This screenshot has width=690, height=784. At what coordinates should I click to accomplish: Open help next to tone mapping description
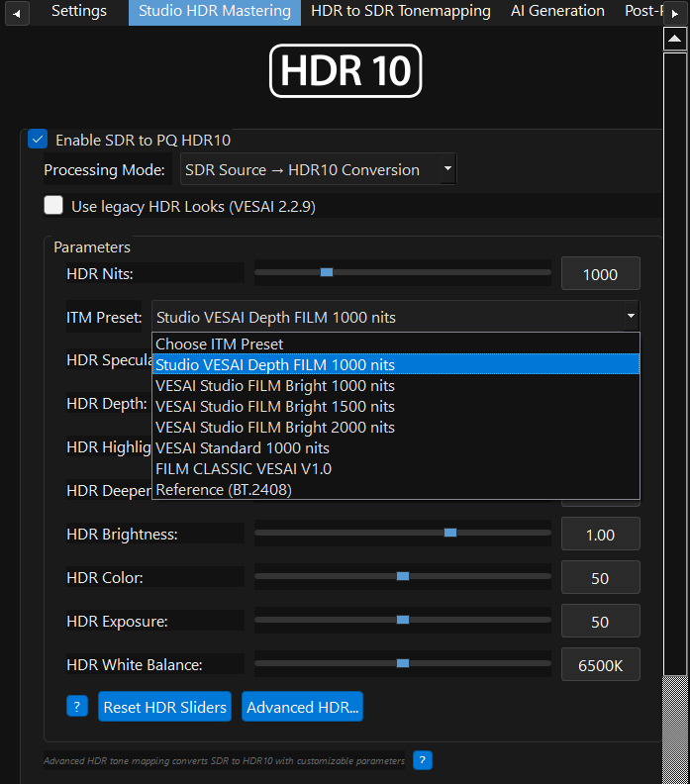click(x=423, y=760)
